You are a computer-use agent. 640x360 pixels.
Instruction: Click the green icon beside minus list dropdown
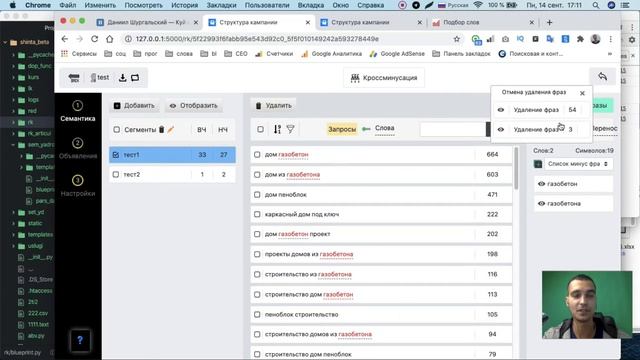(538, 164)
